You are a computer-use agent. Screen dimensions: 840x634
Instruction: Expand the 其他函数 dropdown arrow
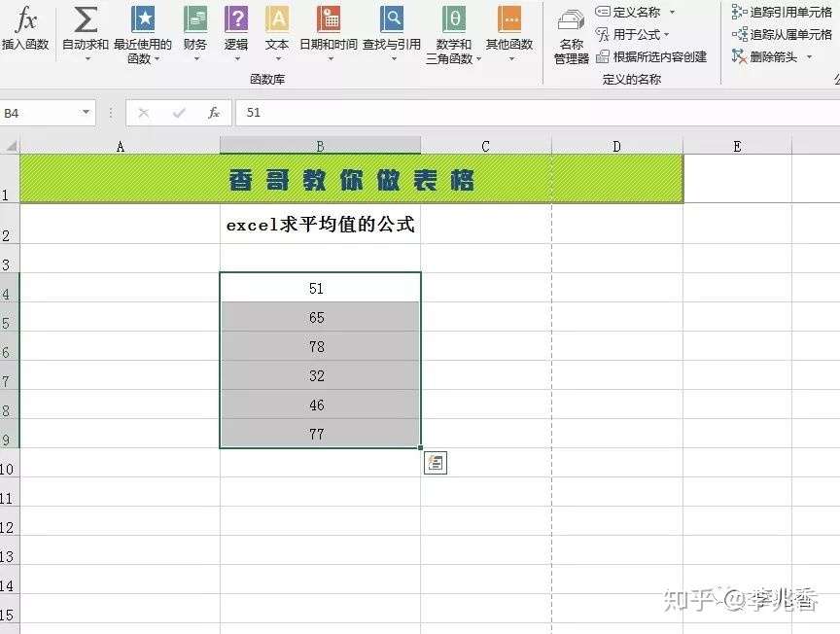tap(511, 58)
